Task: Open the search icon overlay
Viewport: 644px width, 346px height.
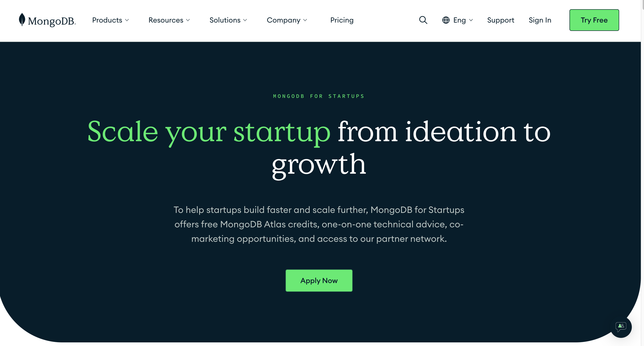Action: point(423,20)
